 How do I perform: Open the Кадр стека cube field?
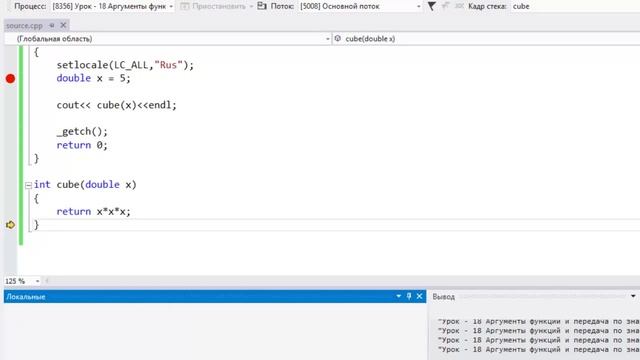pos(576,6)
